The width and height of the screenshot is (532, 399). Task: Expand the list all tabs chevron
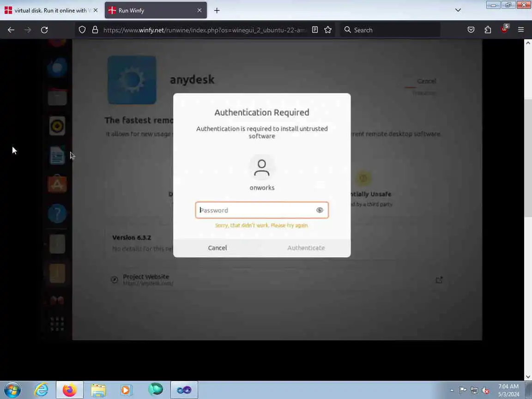(458, 10)
